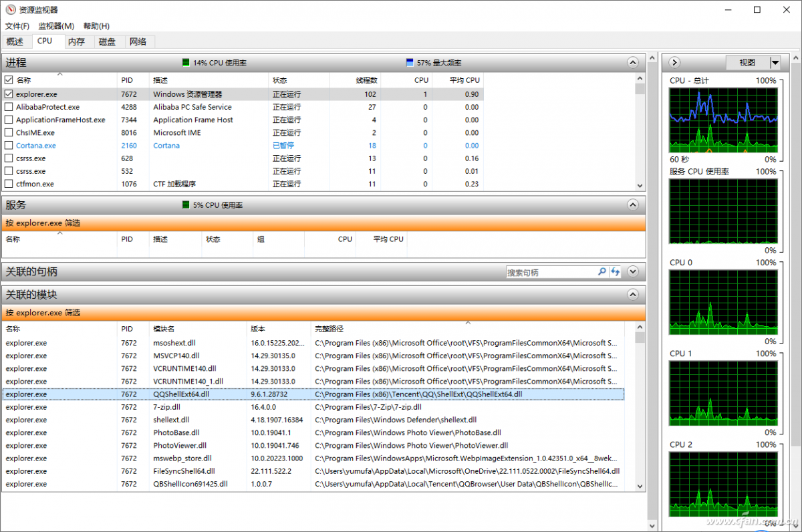
Task: Uncheck the explorer.exe process checkbox
Action: click(x=9, y=94)
